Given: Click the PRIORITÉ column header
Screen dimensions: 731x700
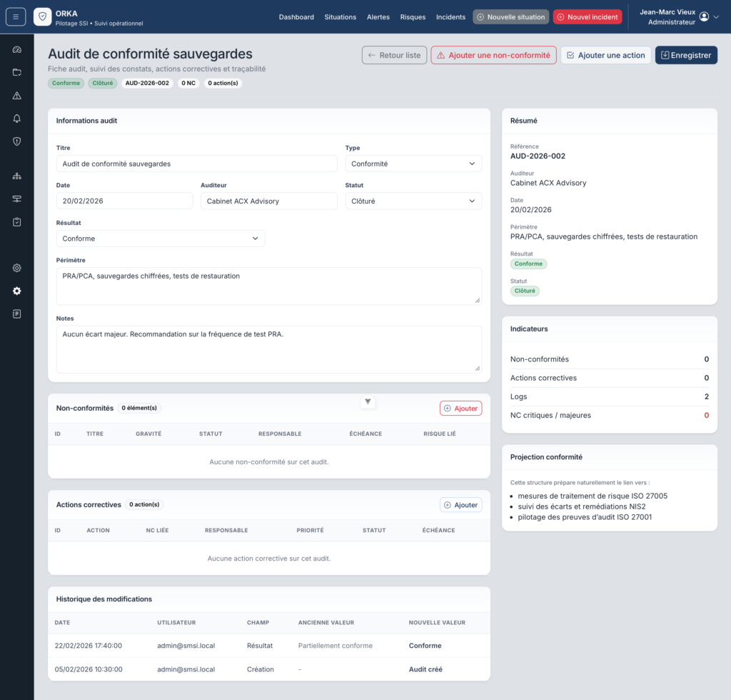Looking at the screenshot, I should click(310, 530).
